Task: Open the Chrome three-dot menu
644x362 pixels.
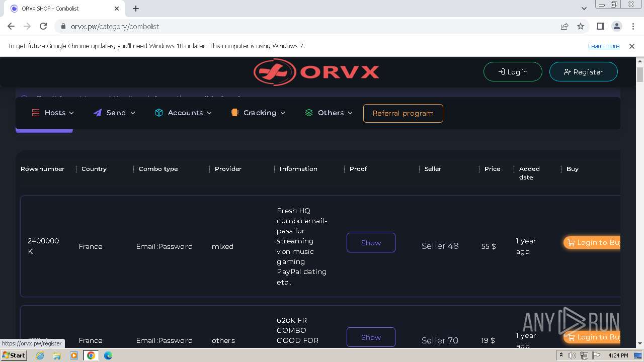Action: 632,26
